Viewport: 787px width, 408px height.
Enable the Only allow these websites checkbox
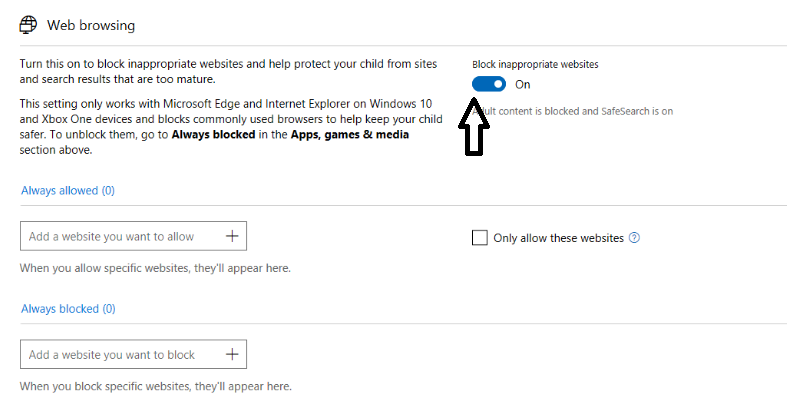(480, 238)
